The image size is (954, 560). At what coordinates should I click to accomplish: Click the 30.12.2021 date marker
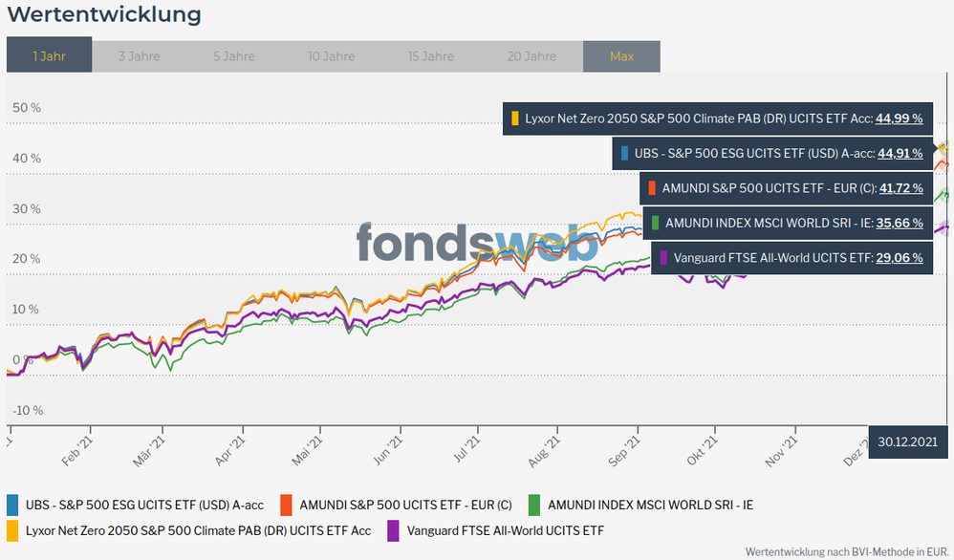907,442
